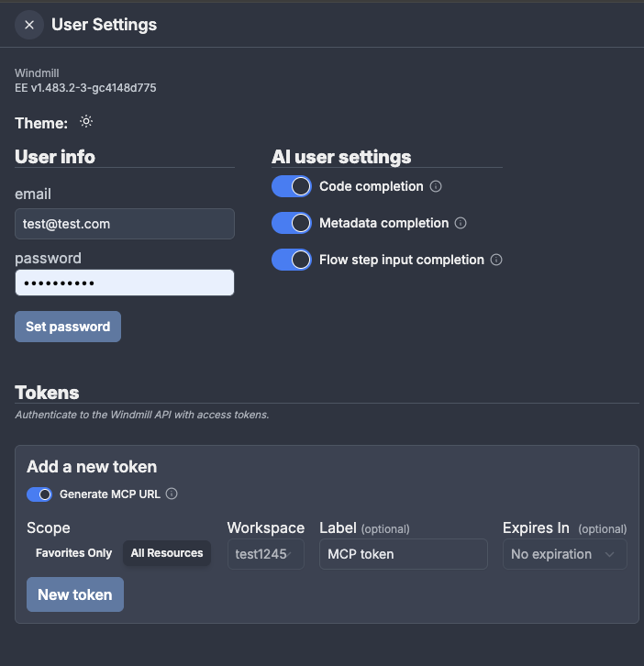Select the Favorites Only scope
The height and width of the screenshot is (666, 644).
(73, 553)
